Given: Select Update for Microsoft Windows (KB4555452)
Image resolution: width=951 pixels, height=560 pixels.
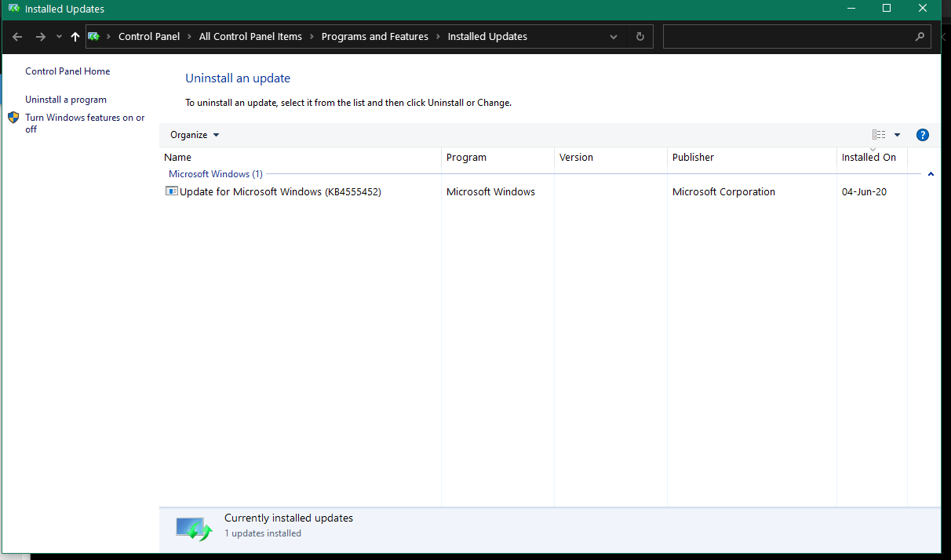Looking at the screenshot, I should point(280,191).
